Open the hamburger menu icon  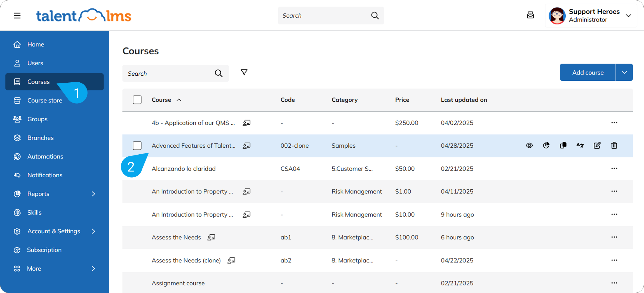tap(17, 15)
